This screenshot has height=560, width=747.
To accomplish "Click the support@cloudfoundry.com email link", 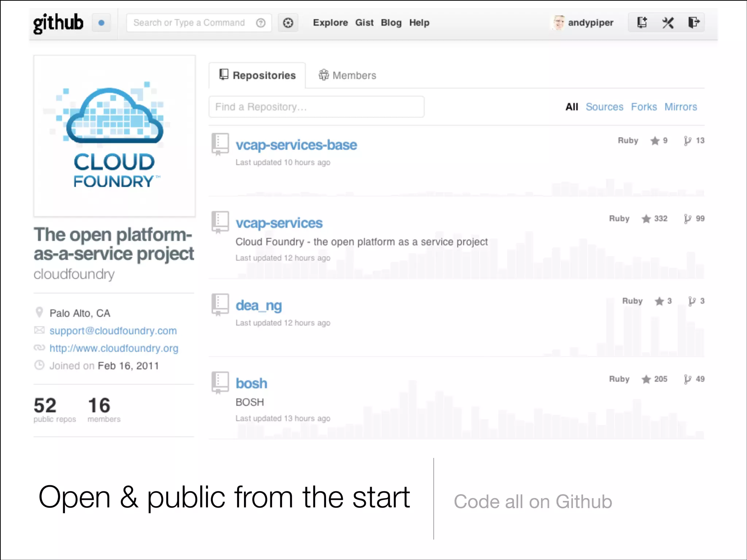I will 113,331.
